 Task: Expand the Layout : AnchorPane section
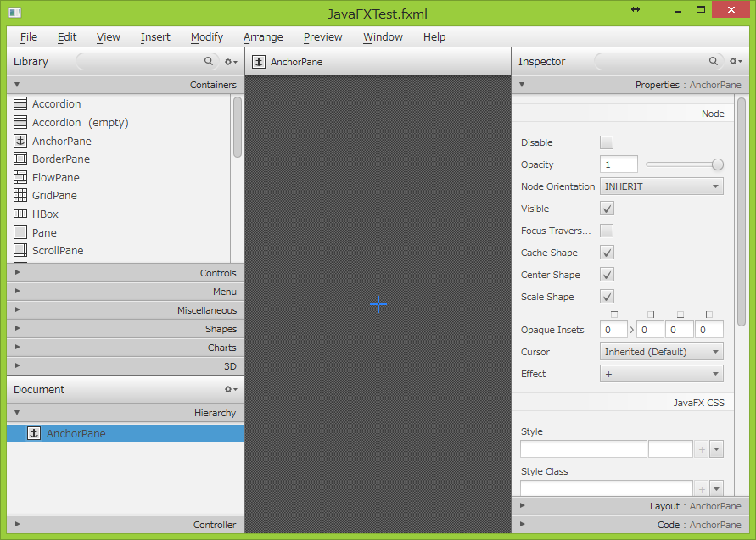click(x=630, y=506)
